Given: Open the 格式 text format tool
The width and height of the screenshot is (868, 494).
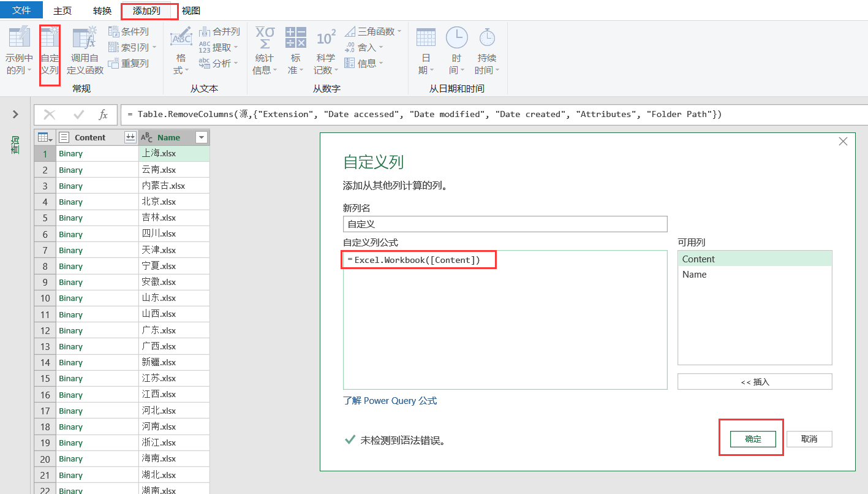Looking at the screenshot, I should click(x=181, y=51).
